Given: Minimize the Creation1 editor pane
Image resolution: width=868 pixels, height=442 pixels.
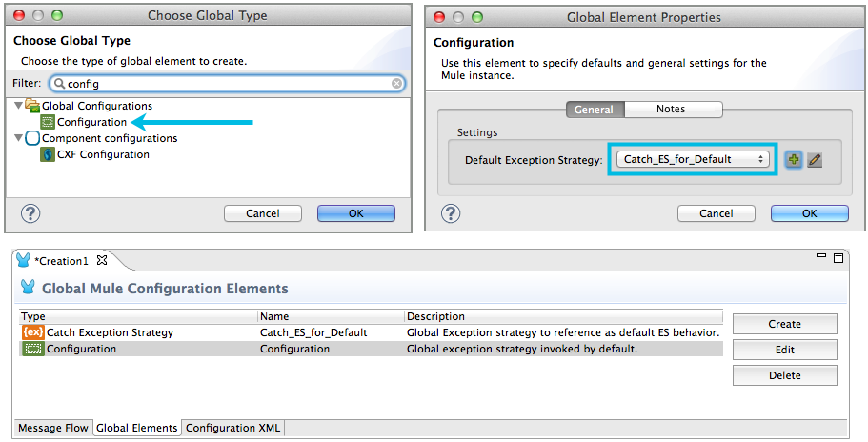Looking at the screenshot, I should (821, 255).
